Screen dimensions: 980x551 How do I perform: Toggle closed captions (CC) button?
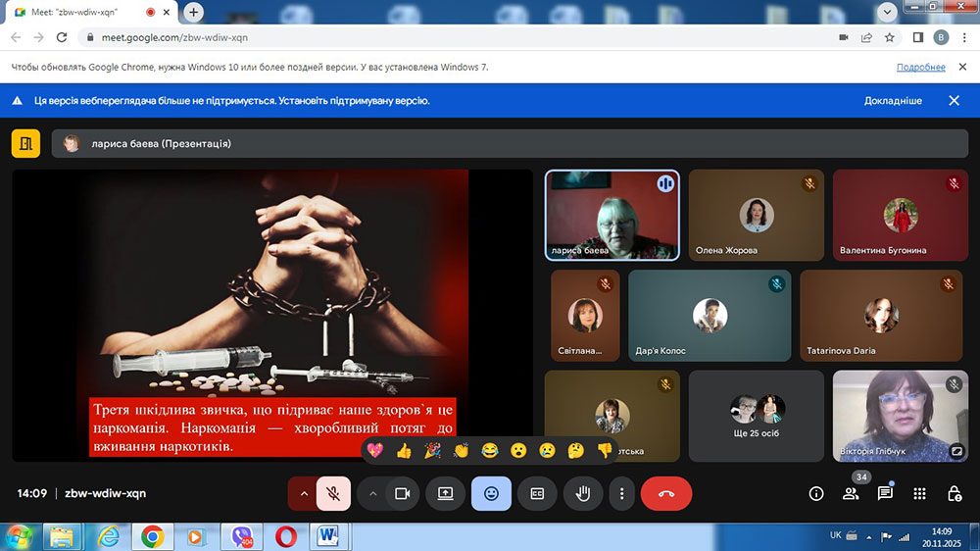(537, 494)
